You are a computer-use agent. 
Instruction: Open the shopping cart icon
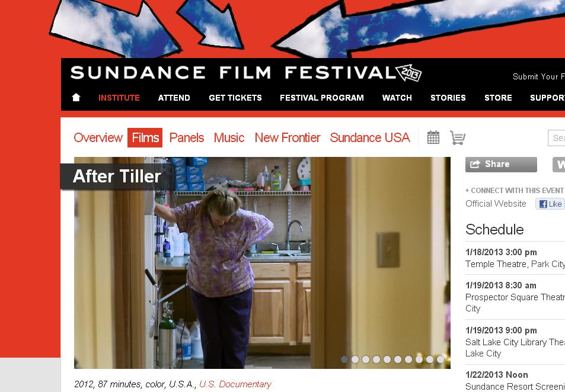tap(458, 137)
